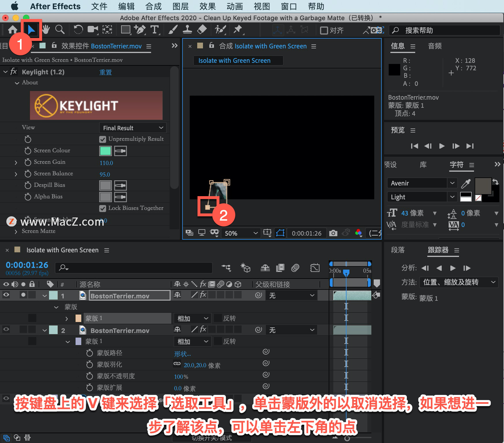
Task: Collapse the Keylight (1.2) effect
Action: pyautogui.click(x=5, y=72)
